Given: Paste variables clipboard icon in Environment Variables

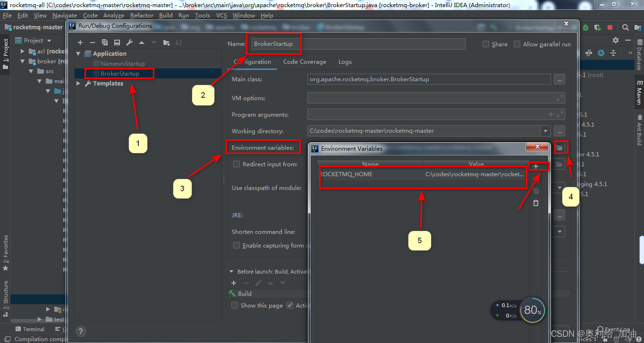Looking at the screenshot, I should 536,203.
